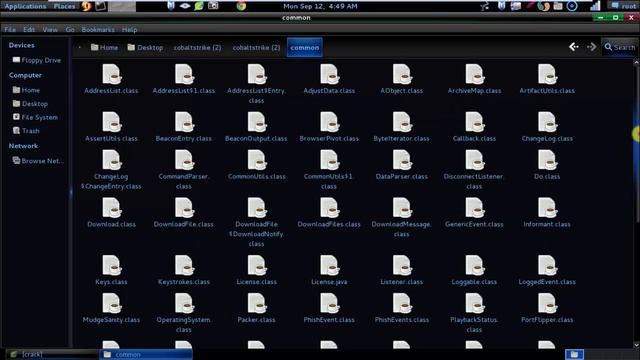This screenshot has width=640, height=360.
Task: Click the common path bar button
Action: pos(305,47)
